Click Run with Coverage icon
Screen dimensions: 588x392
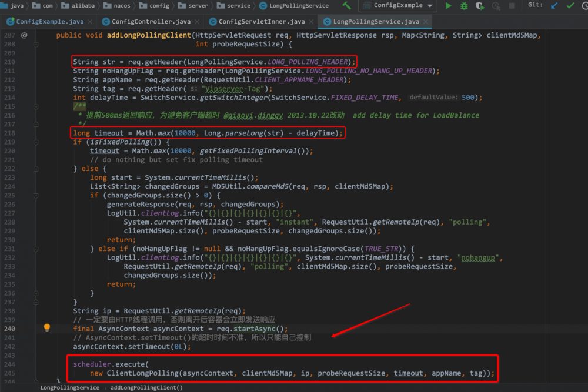[x=480, y=6]
